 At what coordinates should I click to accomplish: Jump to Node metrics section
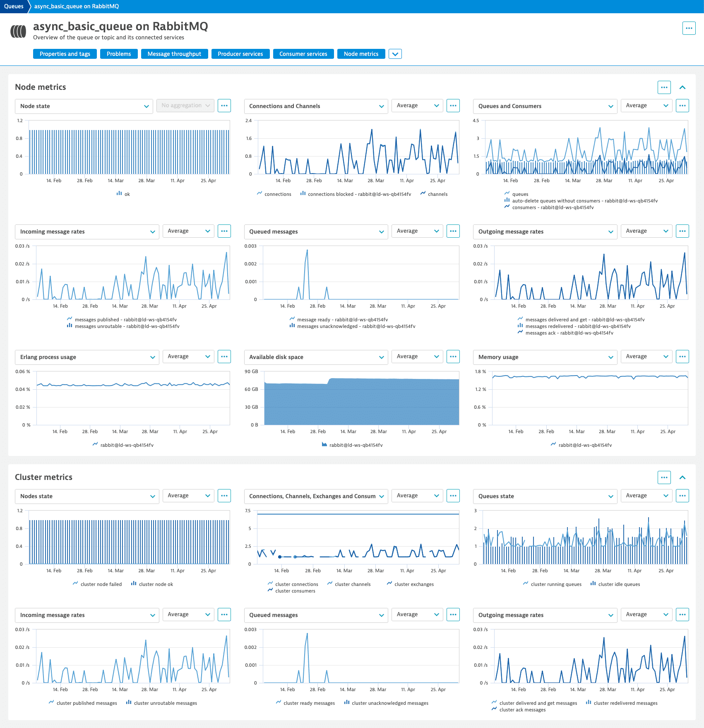(361, 54)
